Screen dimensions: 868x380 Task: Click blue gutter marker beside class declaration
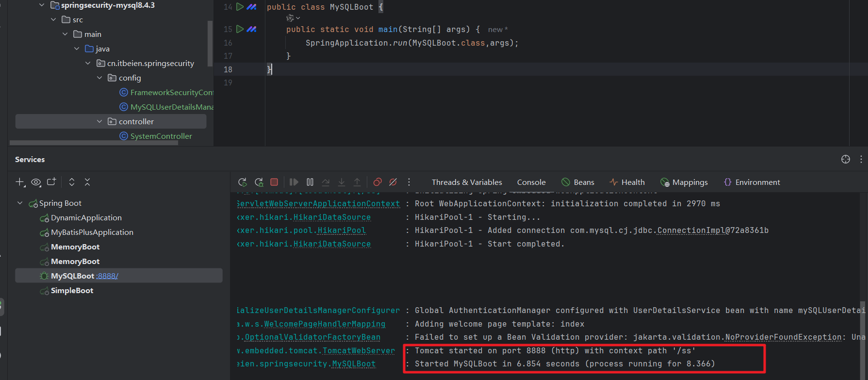coord(251,7)
